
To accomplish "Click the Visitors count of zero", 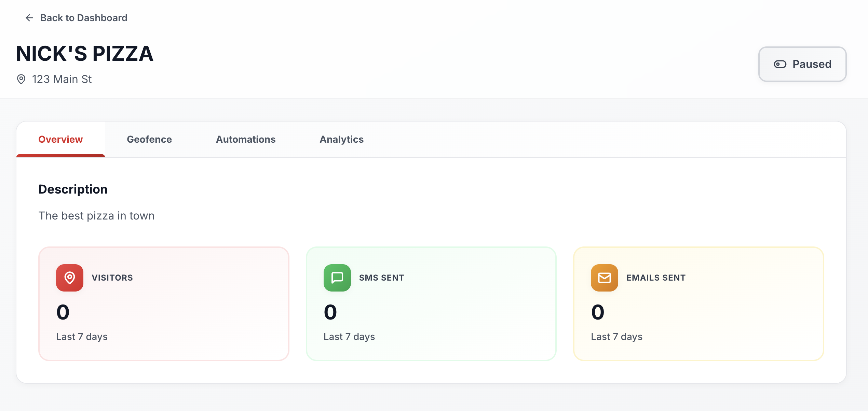I will pos(63,312).
